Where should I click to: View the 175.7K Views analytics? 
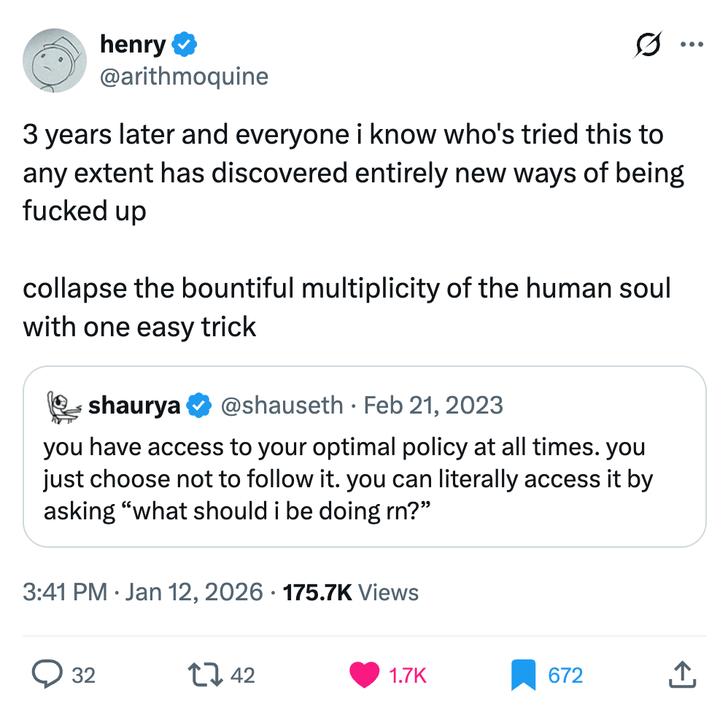(350, 592)
